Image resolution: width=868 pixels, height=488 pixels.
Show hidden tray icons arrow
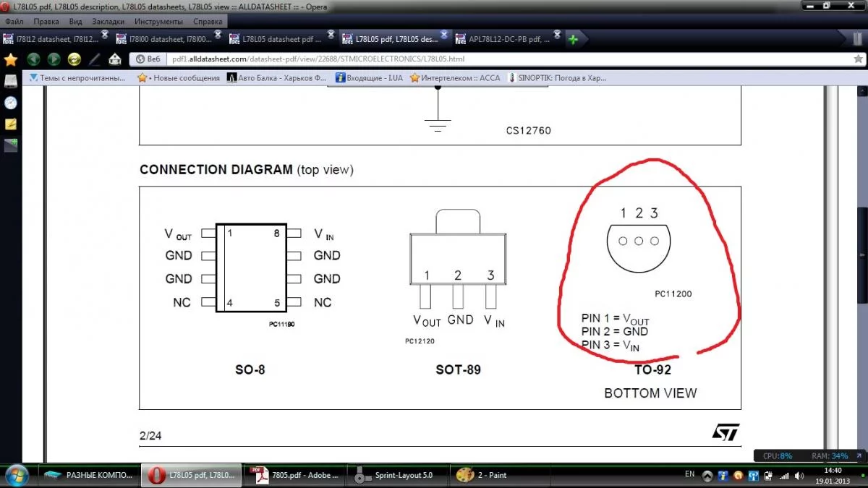(706, 476)
